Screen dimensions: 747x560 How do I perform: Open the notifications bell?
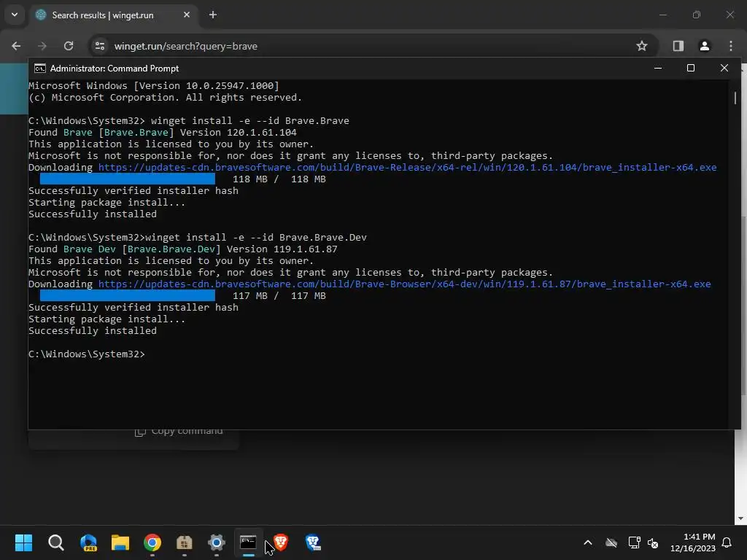coord(727,542)
